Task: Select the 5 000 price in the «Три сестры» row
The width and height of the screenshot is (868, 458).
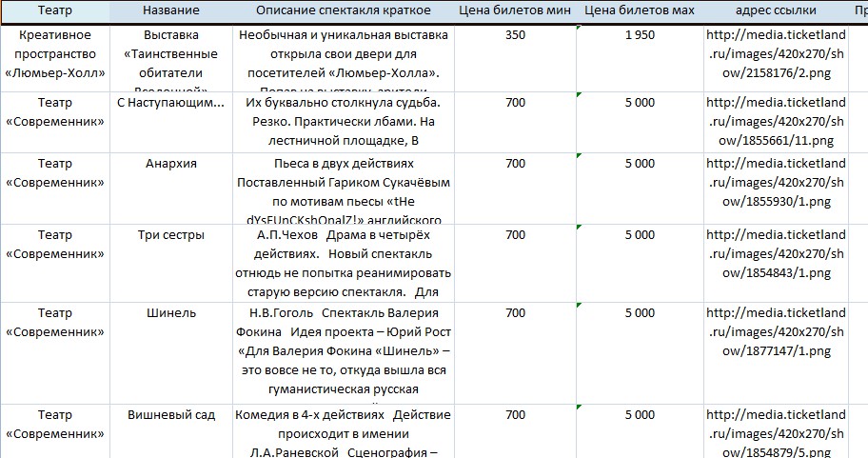Action: 640,263
